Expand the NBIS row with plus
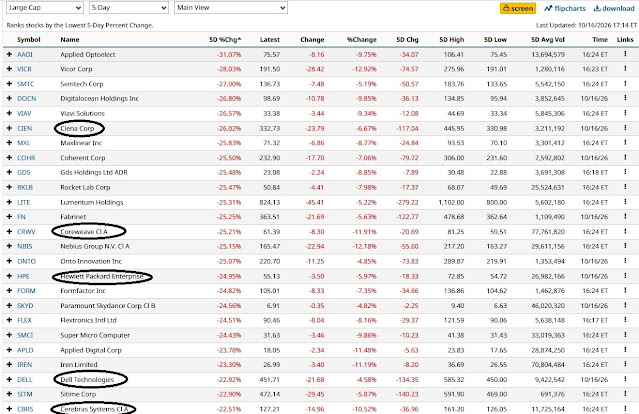The width and height of the screenshot is (639, 414). point(9,246)
